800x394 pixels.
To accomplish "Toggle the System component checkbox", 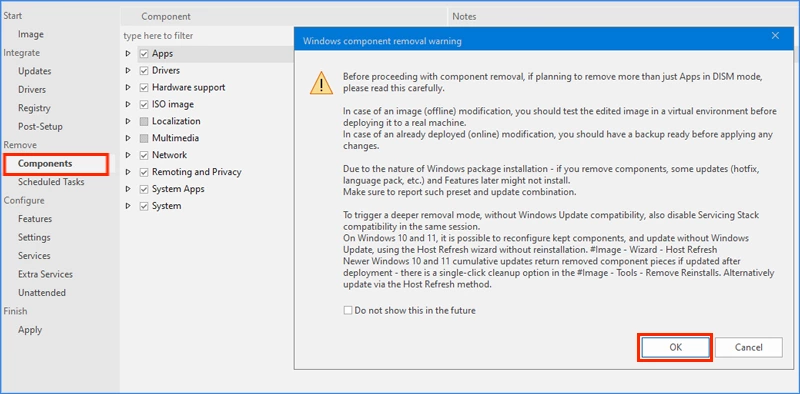I will (x=144, y=206).
